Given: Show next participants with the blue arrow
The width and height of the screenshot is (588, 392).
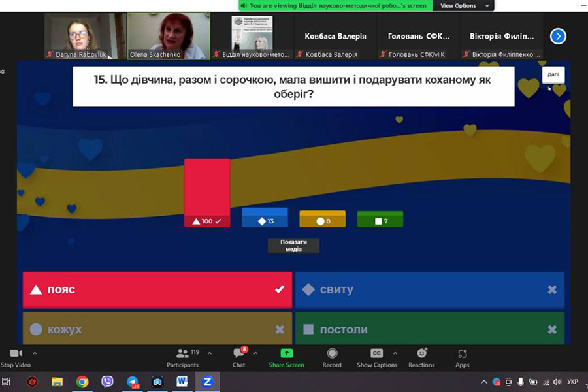Looking at the screenshot, I should (x=558, y=37).
